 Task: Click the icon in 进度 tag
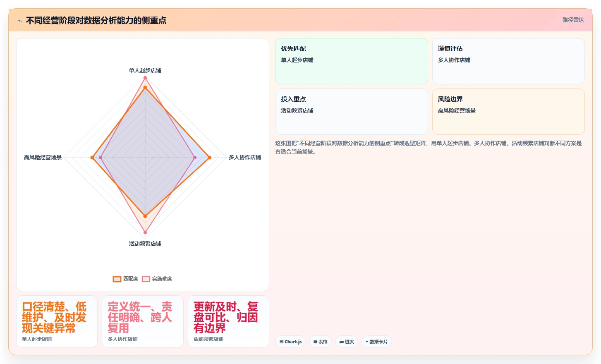pos(341,342)
